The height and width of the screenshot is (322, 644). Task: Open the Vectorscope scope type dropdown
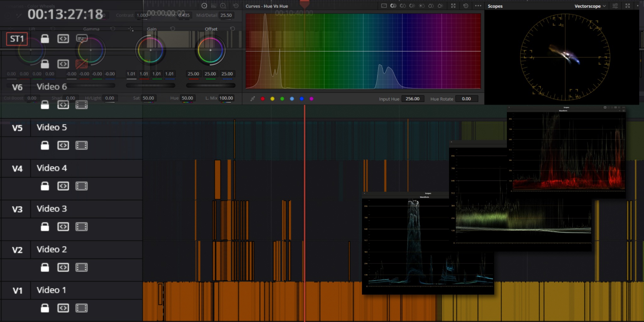(x=590, y=6)
